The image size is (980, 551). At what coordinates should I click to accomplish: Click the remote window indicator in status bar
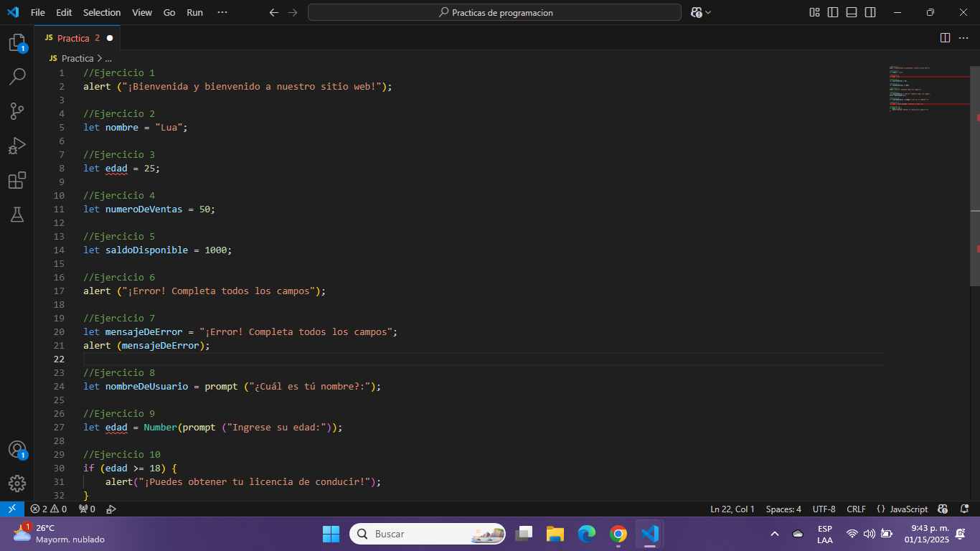12,509
